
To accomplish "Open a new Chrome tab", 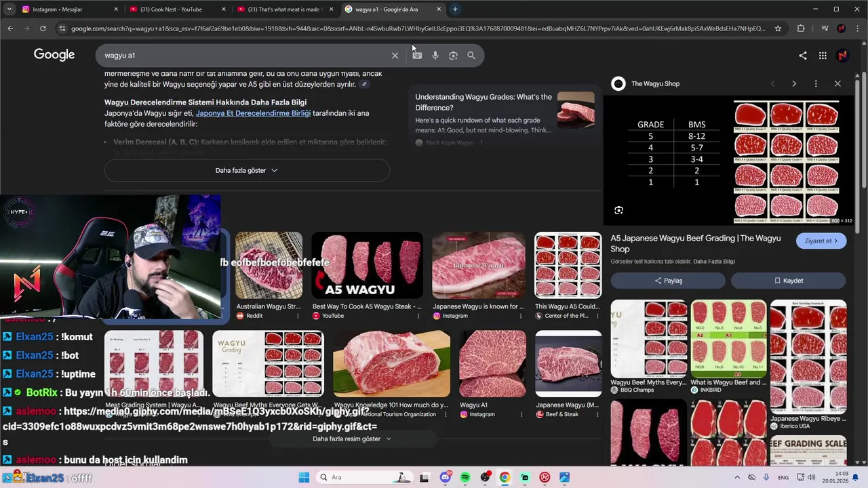I will pos(455,9).
